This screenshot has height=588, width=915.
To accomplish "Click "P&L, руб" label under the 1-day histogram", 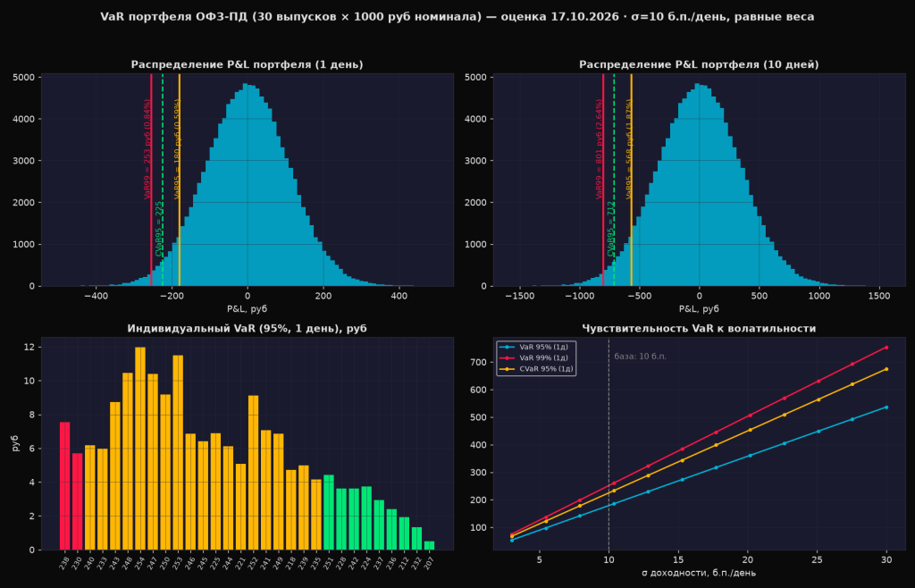I will pyautogui.click(x=247, y=309).
